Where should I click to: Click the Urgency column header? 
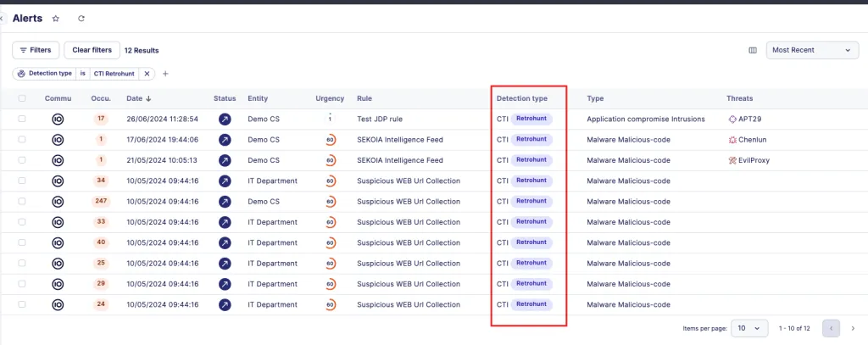(x=330, y=98)
